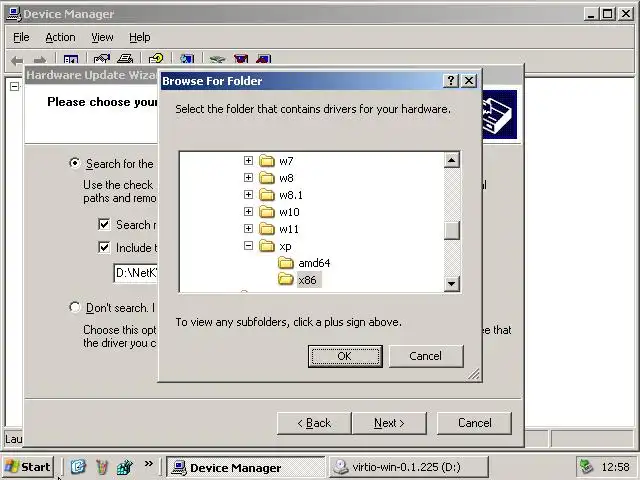The height and width of the screenshot is (480, 640).
Task: Open the first Quick Launch icon in taskbar
Action: [78, 467]
